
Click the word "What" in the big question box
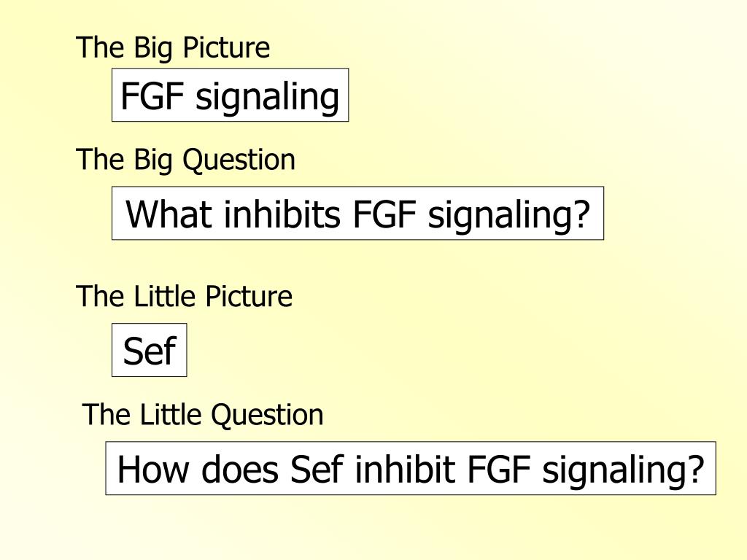(x=169, y=214)
